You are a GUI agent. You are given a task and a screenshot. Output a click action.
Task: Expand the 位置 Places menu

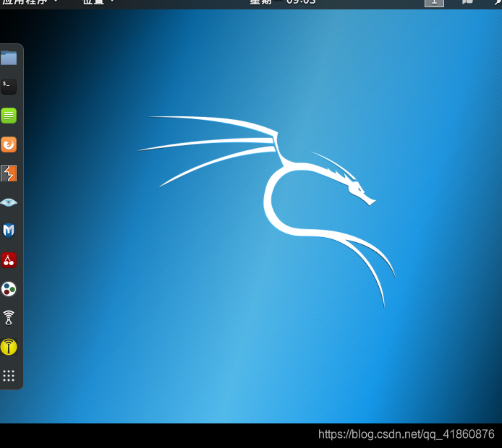[98, 3]
